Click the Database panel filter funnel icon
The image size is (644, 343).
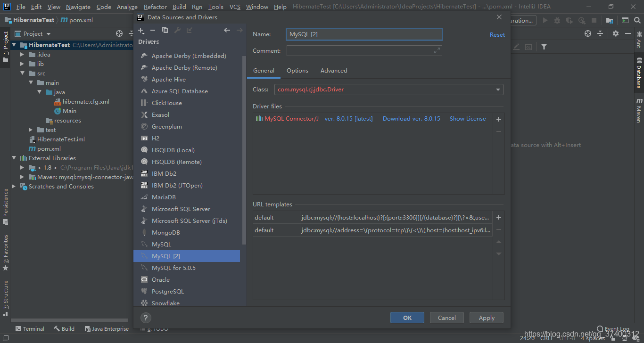coord(544,47)
